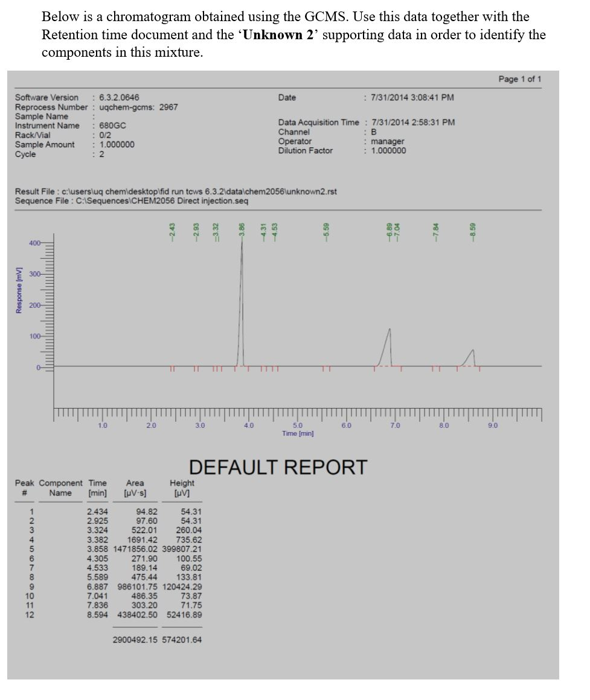This screenshot has width=590, height=700.
Task: Click total area 2900492.15
Action: (x=135, y=640)
